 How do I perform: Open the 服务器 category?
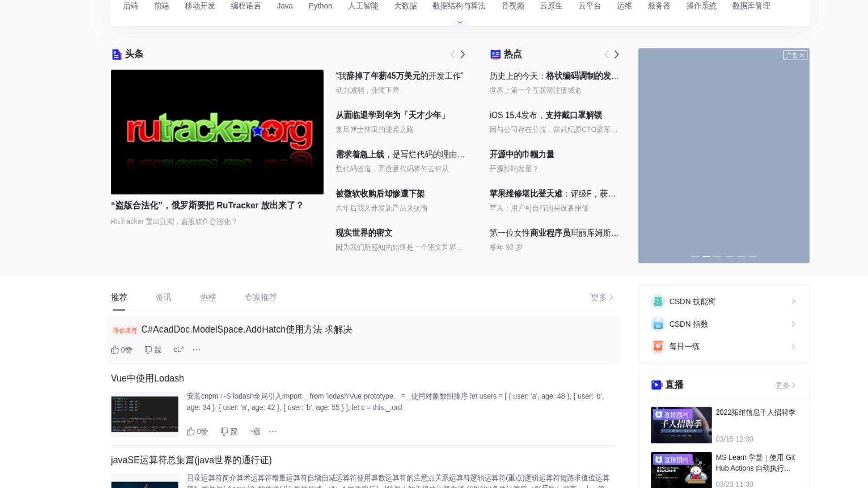pos(659,6)
